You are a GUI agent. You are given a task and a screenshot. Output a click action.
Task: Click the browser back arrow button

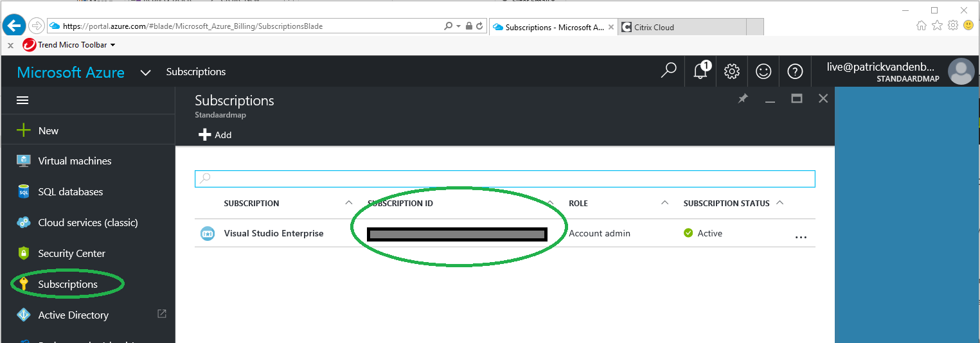(x=14, y=26)
